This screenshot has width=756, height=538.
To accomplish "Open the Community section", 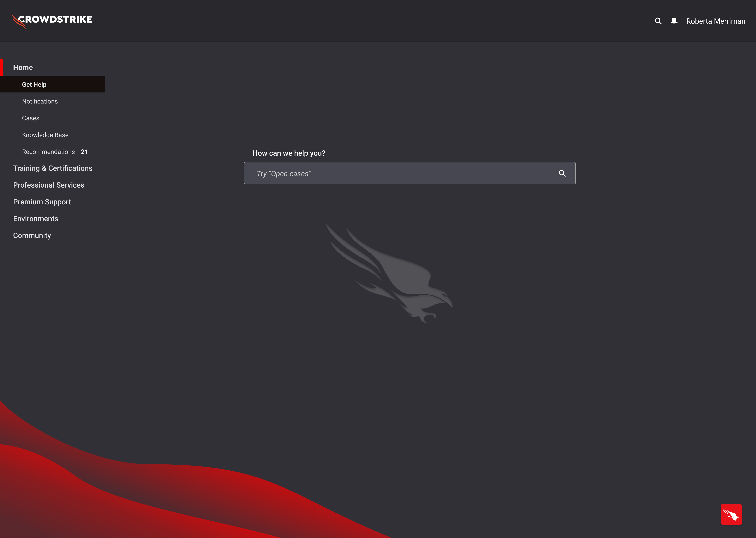I will 32,236.
